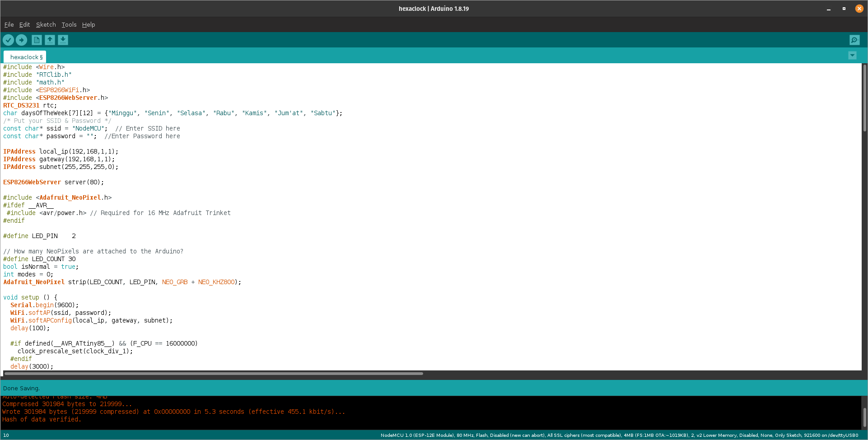Click the 'Done Saving.' status message
Viewport: 868px width, 440px height.
pyautogui.click(x=21, y=389)
